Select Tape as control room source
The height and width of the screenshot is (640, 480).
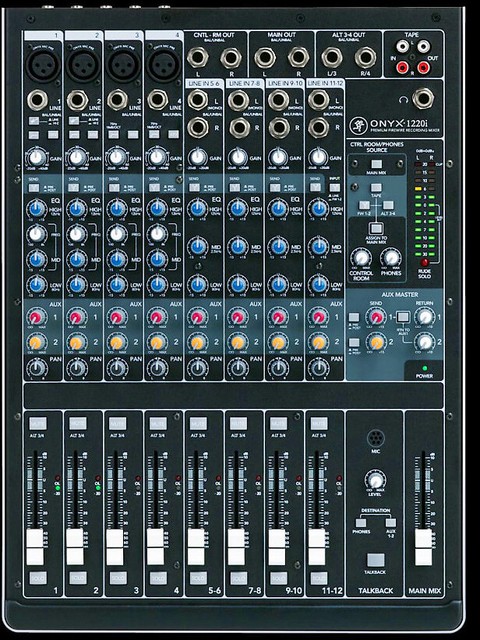pos(376,188)
